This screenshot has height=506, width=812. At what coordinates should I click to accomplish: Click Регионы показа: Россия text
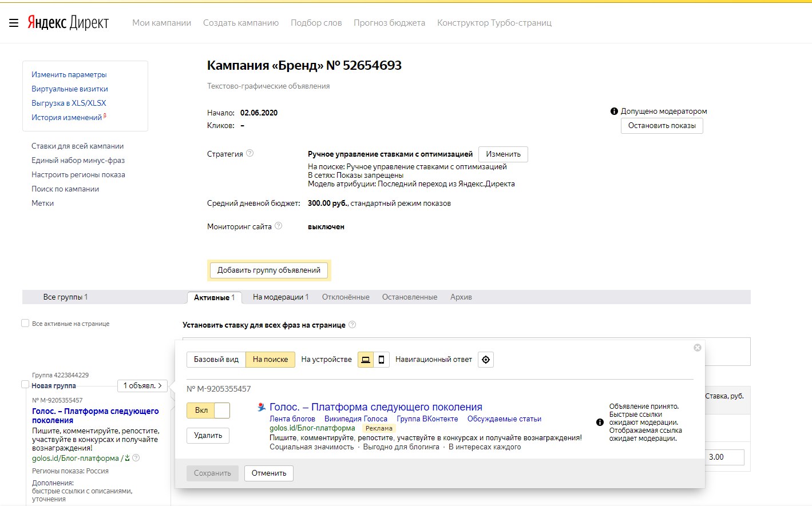pyautogui.click(x=70, y=471)
